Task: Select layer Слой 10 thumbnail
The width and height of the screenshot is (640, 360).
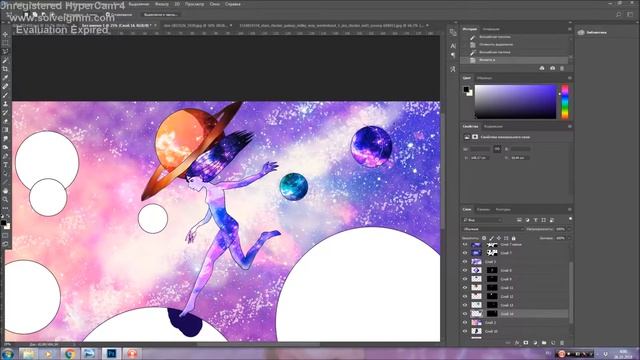Action: pos(476,331)
